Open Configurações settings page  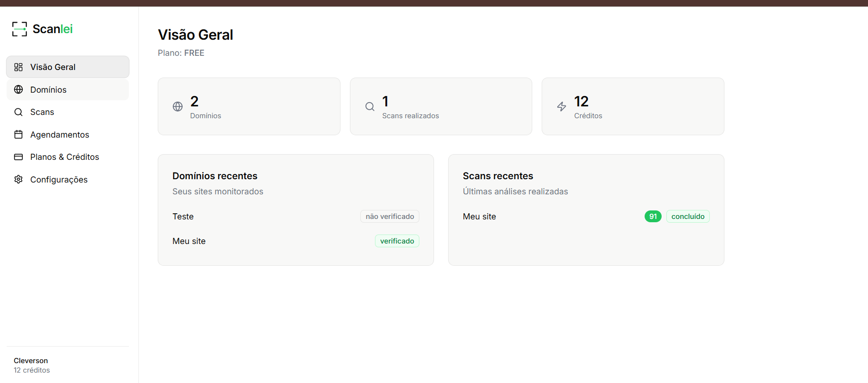68,179
